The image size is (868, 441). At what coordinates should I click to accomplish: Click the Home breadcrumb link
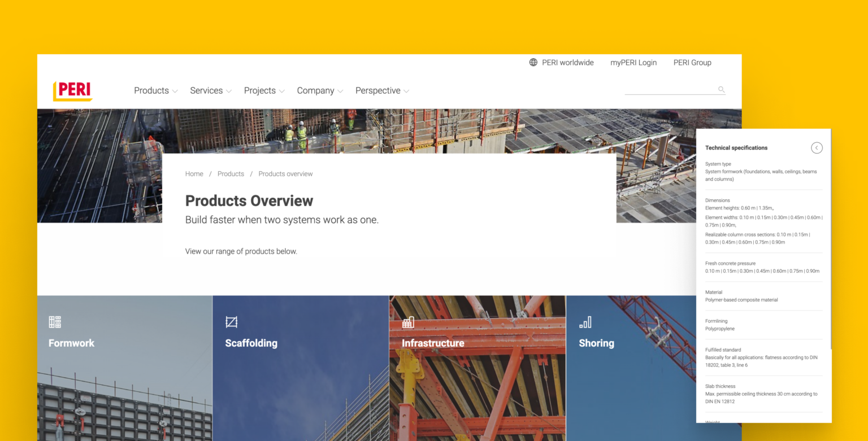tap(194, 174)
